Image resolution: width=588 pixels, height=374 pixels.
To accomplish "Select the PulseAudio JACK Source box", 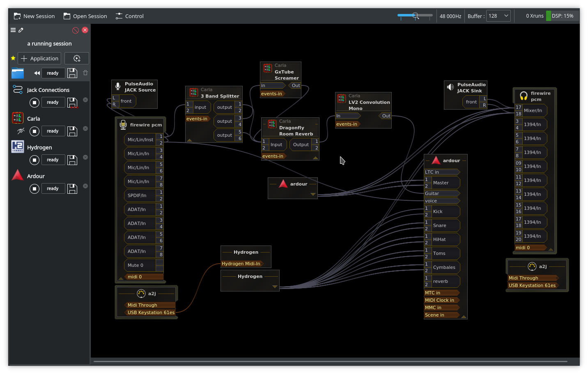I will click(x=134, y=94).
